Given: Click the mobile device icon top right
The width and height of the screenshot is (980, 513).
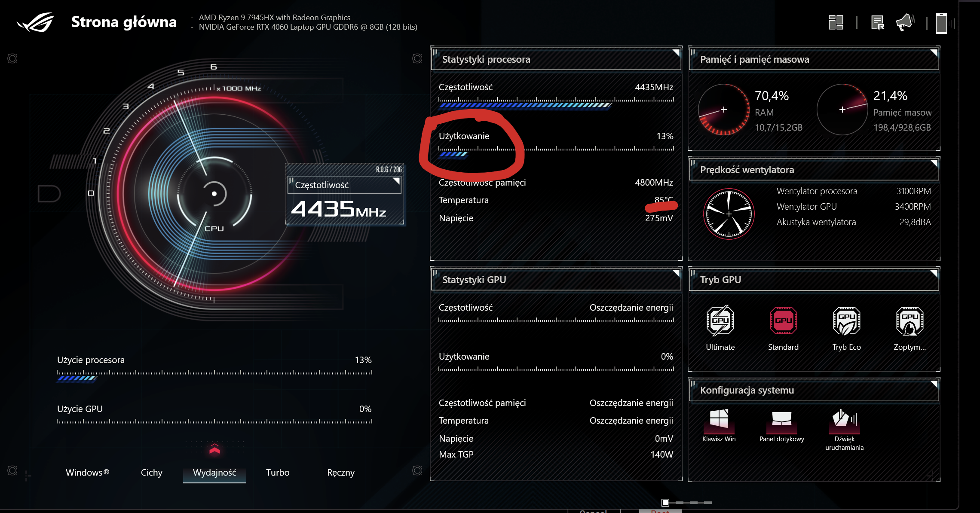Looking at the screenshot, I should coord(941,23).
